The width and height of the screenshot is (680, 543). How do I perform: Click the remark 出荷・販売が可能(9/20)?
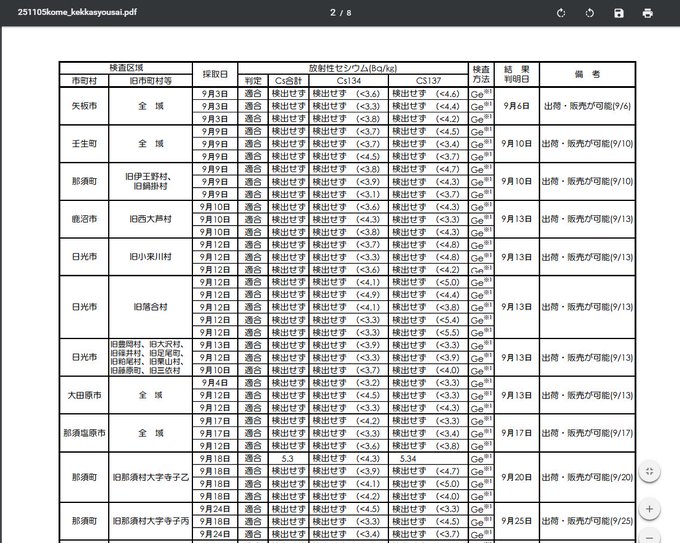click(587, 477)
